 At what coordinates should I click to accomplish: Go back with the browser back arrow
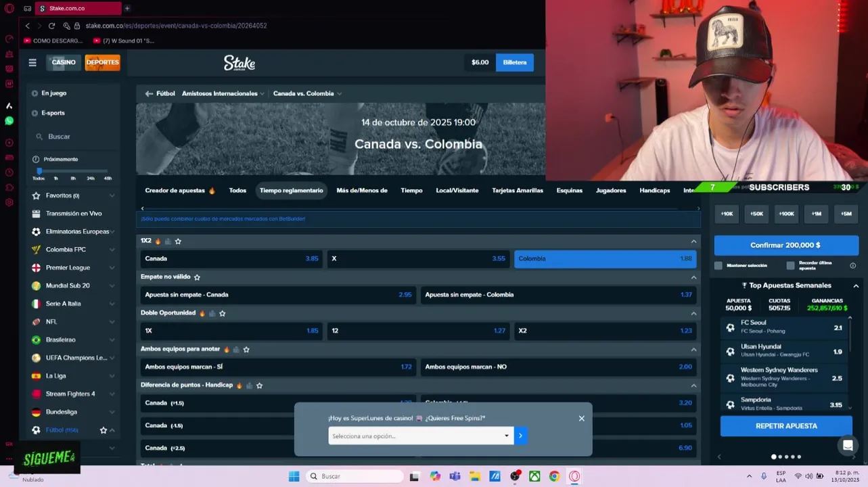[x=27, y=26]
